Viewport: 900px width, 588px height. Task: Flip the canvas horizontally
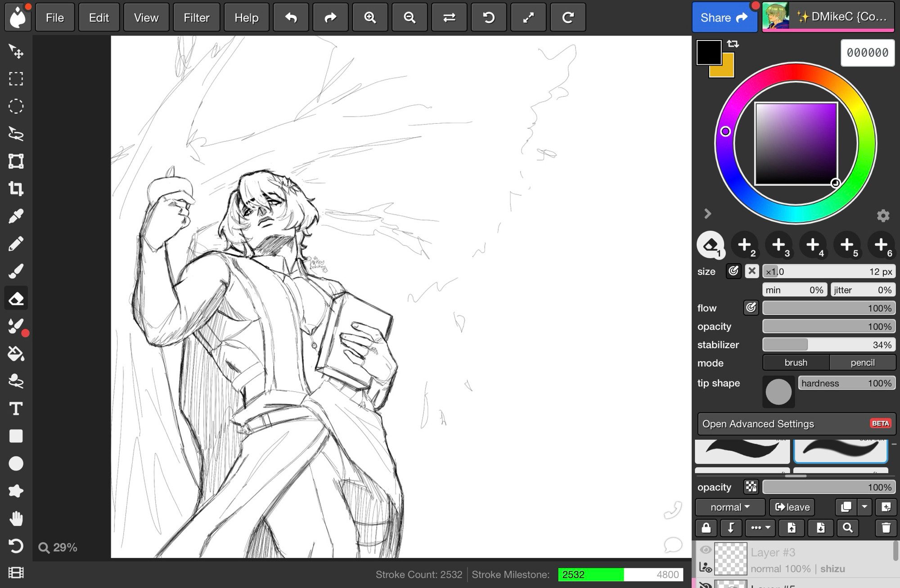click(449, 18)
